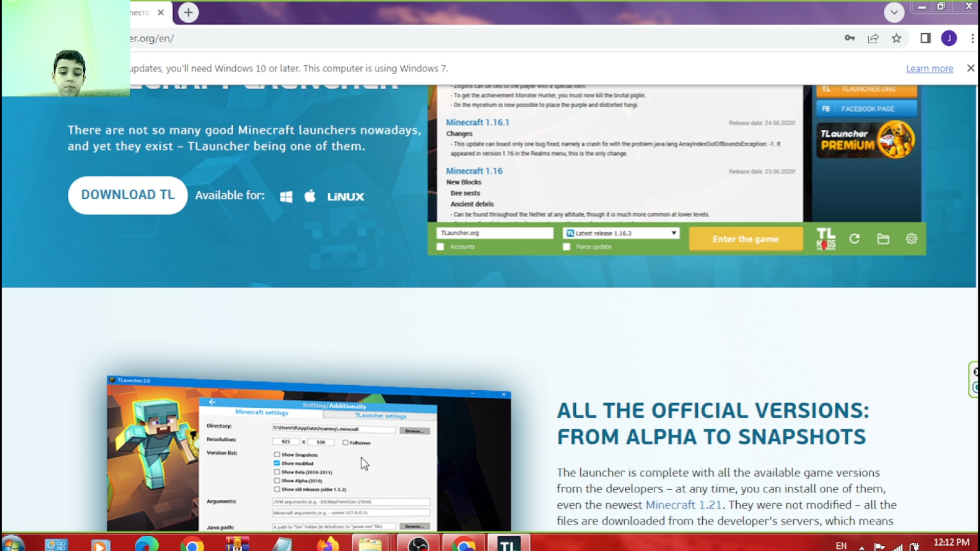Click the Minecraft 1.16.1 heading

pos(477,122)
